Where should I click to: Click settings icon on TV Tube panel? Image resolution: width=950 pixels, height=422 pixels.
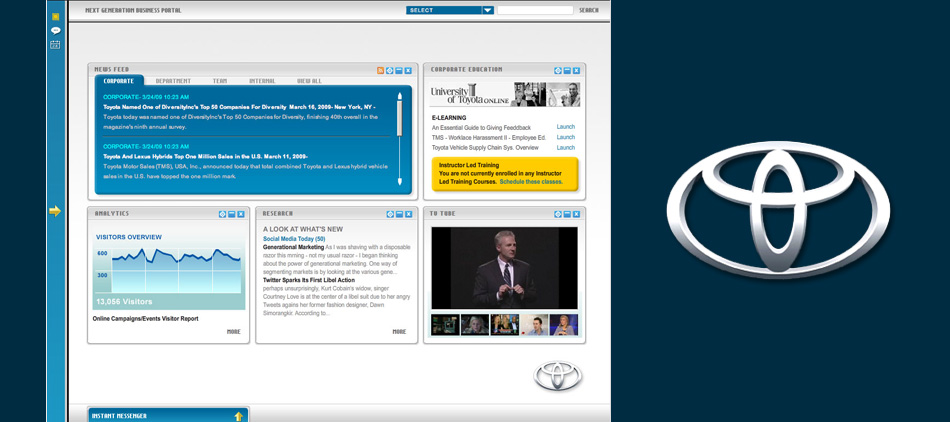(558, 214)
